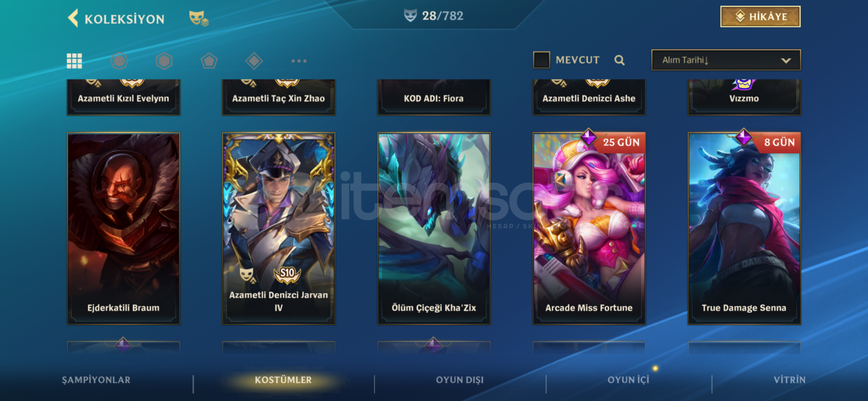This screenshot has width=868, height=401.
Task: Expand the sort dropdown chevron arrow
Action: [786, 61]
